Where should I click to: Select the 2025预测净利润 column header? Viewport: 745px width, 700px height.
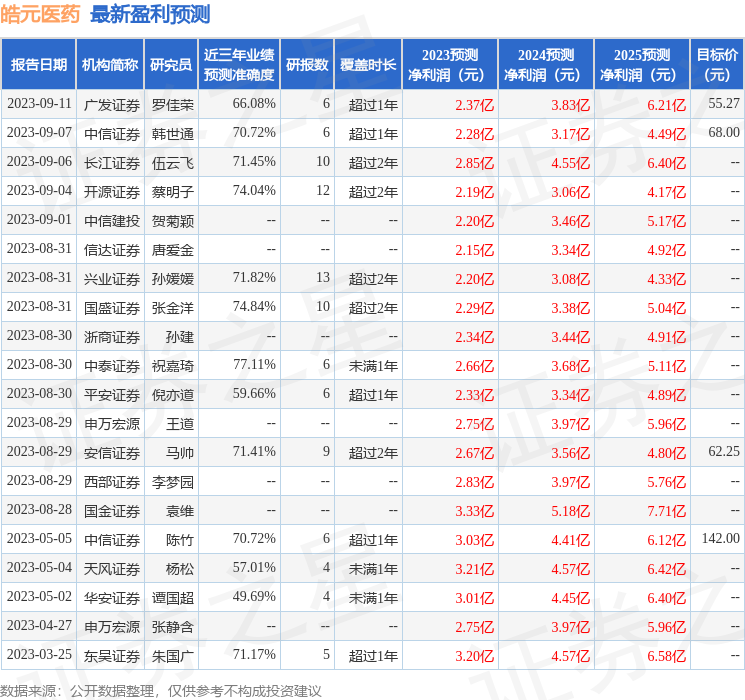point(641,65)
